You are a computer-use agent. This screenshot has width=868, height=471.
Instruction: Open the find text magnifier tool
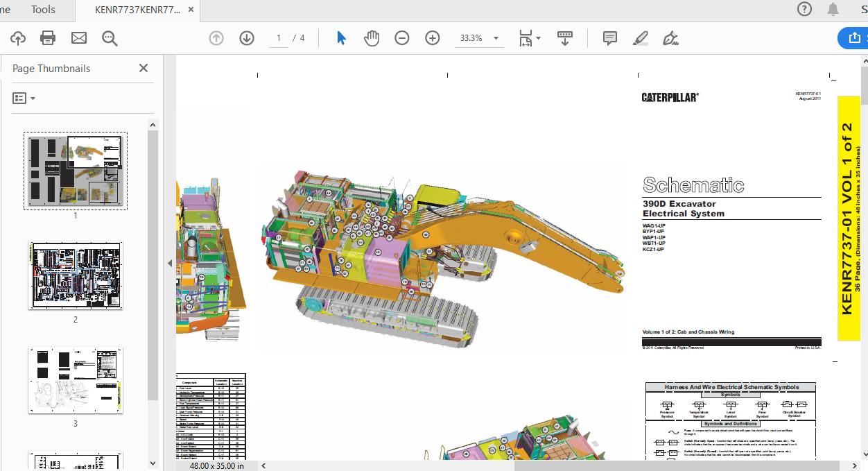click(x=110, y=38)
